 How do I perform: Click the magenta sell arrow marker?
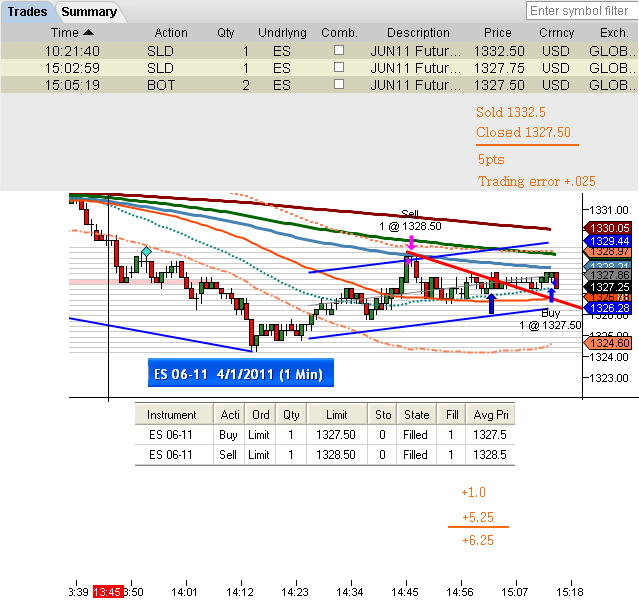pos(411,242)
